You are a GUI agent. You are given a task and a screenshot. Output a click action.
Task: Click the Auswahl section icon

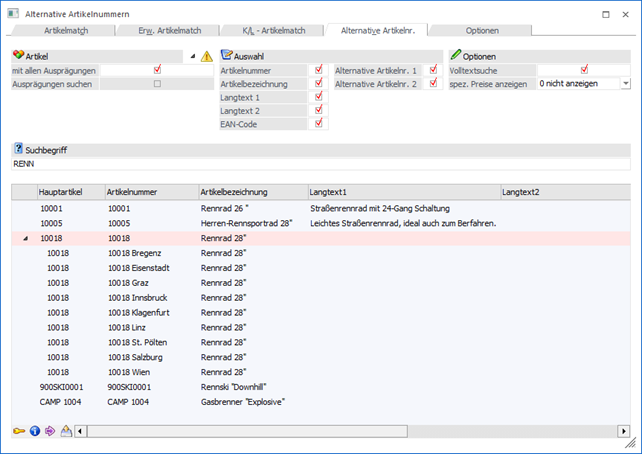(x=226, y=56)
